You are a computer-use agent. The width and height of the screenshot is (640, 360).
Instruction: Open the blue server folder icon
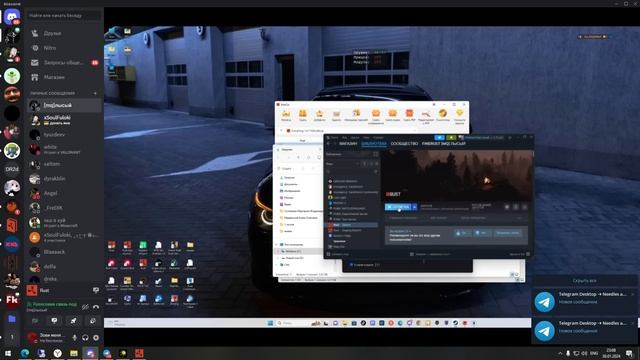12,319
